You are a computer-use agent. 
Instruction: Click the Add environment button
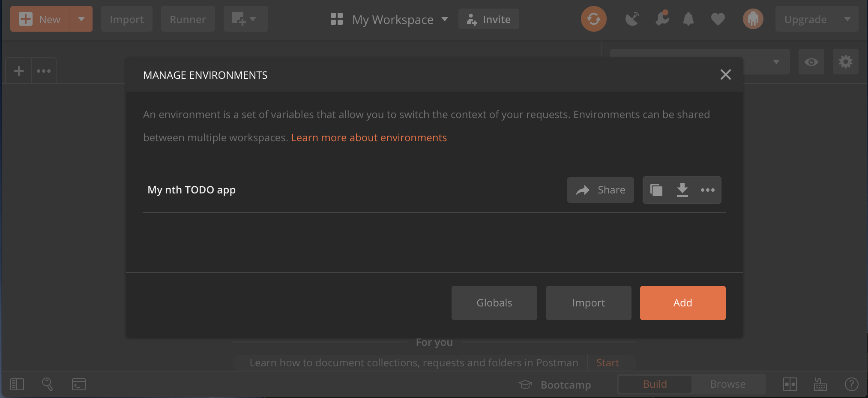click(682, 303)
